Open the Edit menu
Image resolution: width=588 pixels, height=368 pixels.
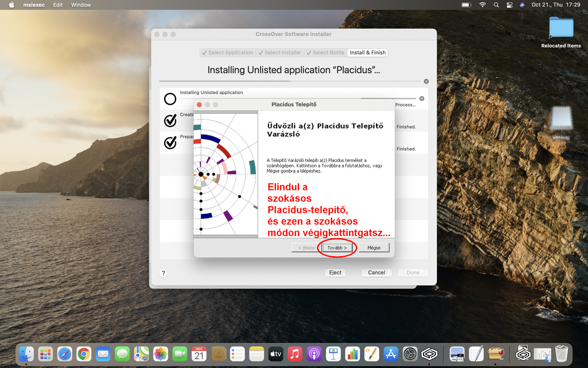pos(58,5)
